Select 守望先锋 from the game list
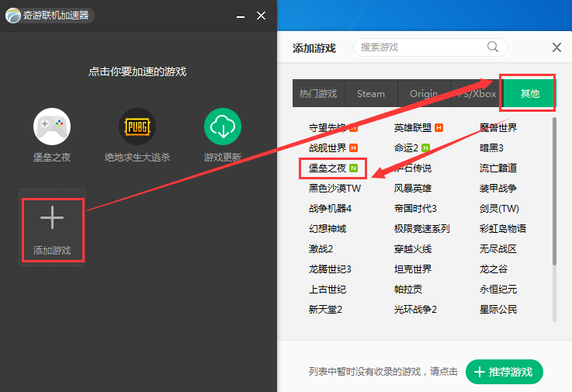The height and width of the screenshot is (392, 572). pyautogui.click(x=328, y=128)
